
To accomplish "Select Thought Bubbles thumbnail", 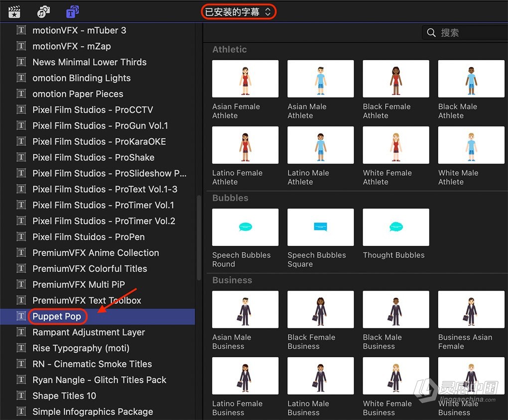I will pyautogui.click(x=396, y=227).
